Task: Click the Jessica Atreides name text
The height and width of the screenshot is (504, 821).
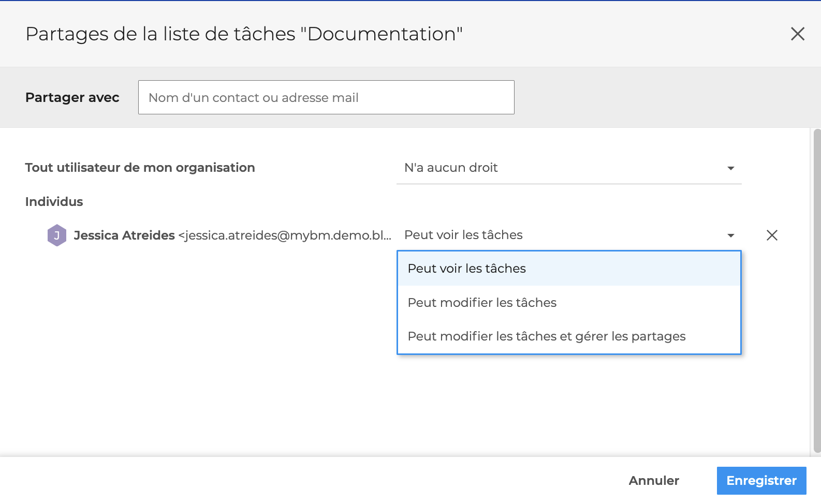Action: [x=124, y=235]
